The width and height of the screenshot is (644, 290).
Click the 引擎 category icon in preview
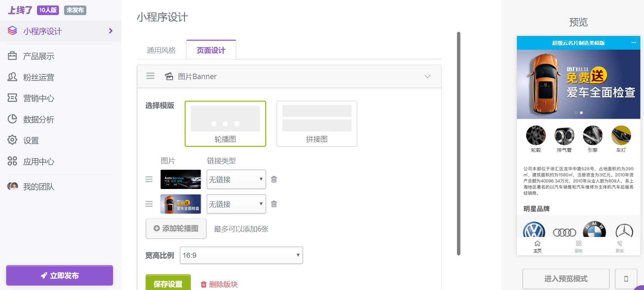593,135
